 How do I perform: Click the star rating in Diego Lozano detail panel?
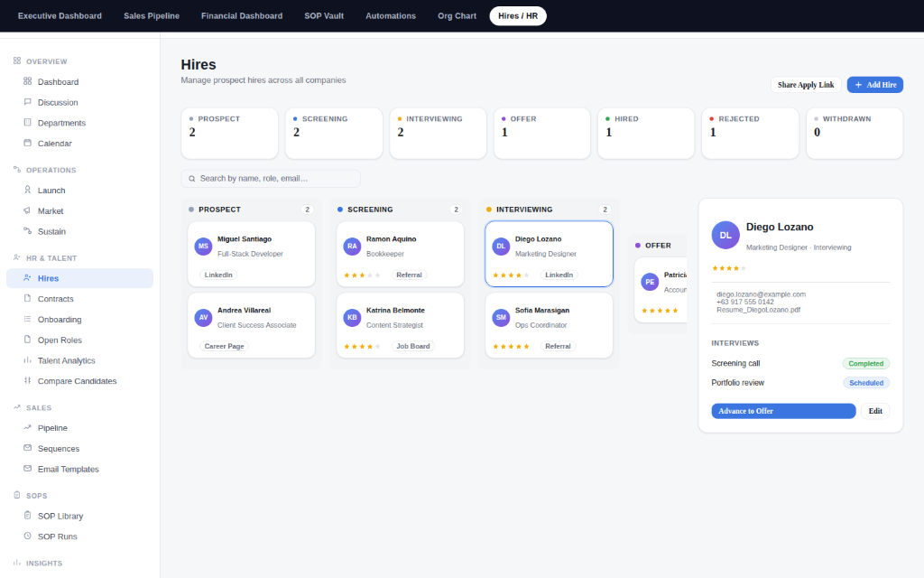point(729,268)
